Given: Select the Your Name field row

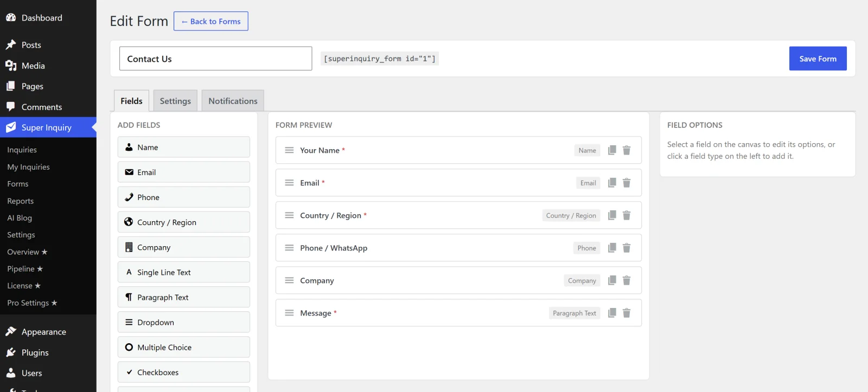Looking at the screenshot, I should click(458, 150).
